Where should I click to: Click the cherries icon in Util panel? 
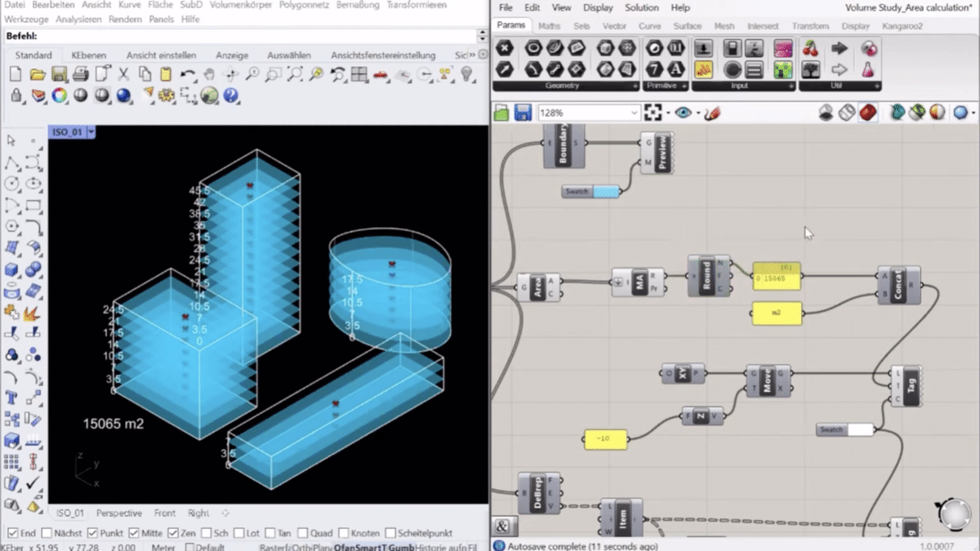point(810,49)
